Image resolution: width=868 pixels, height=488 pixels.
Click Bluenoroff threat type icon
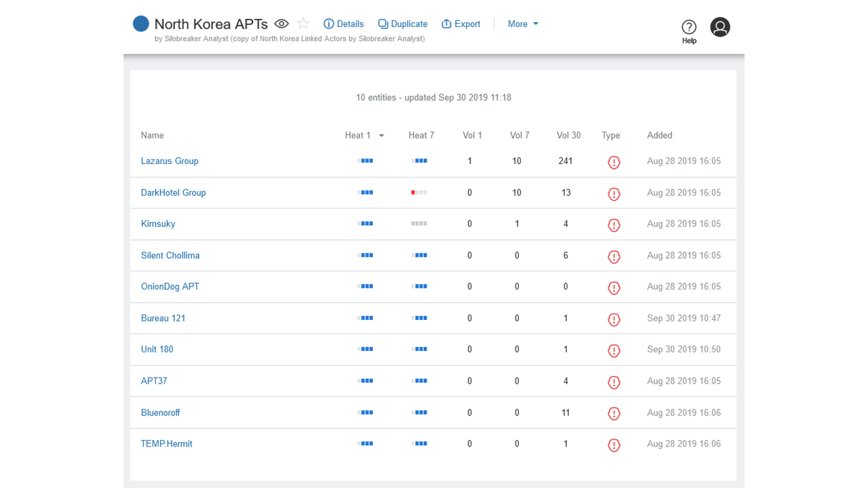614,413
